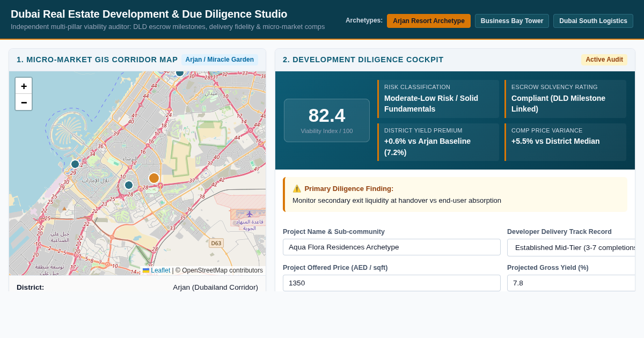Screen dimensions: 644x338
Task: Click the Active Audit status badge
Action: click(x=604, y=60)
